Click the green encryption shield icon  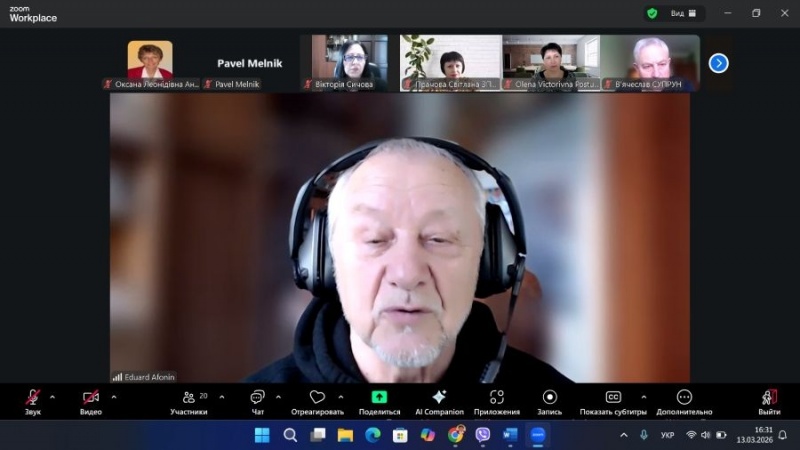click(652, 13)
